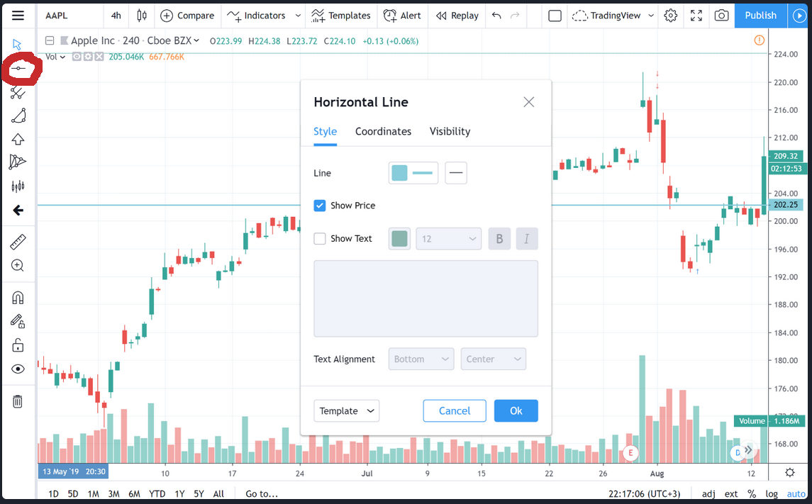
Task: Uncheck the Show Price checkbox
Action: tap(320, 206)
